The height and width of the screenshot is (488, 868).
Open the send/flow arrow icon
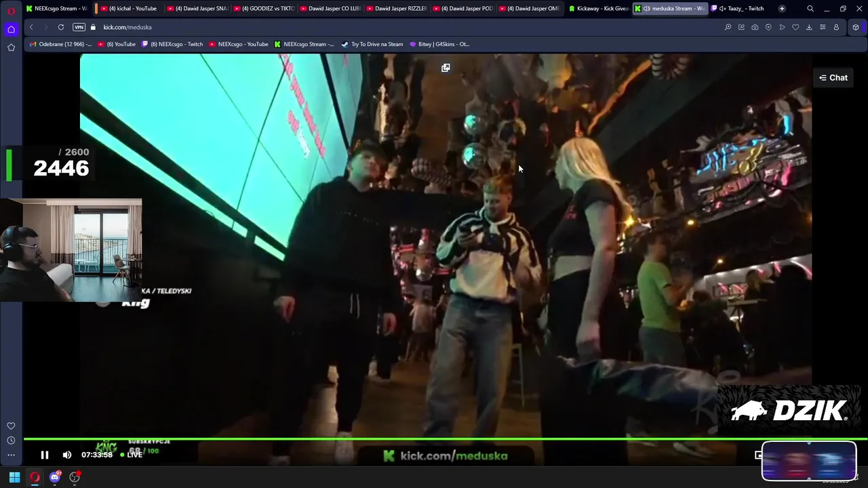point(782,27)
